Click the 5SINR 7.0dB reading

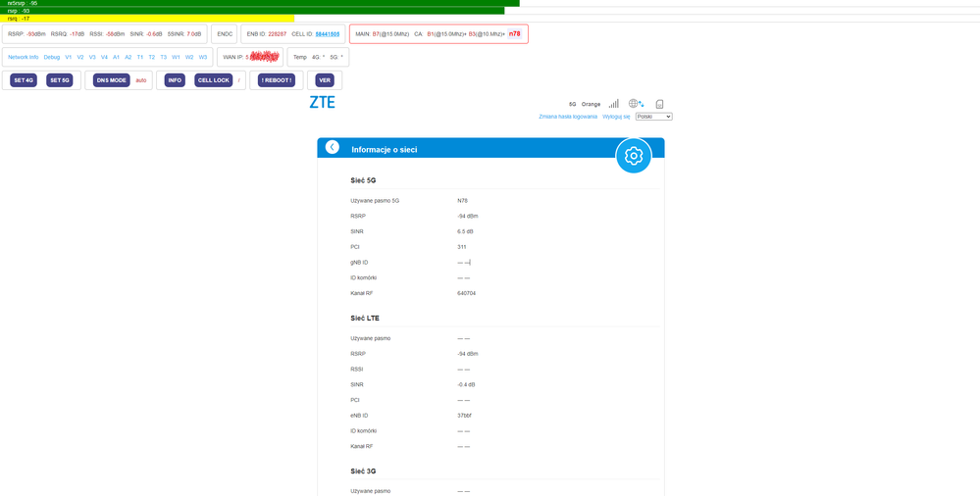(184, 33)
